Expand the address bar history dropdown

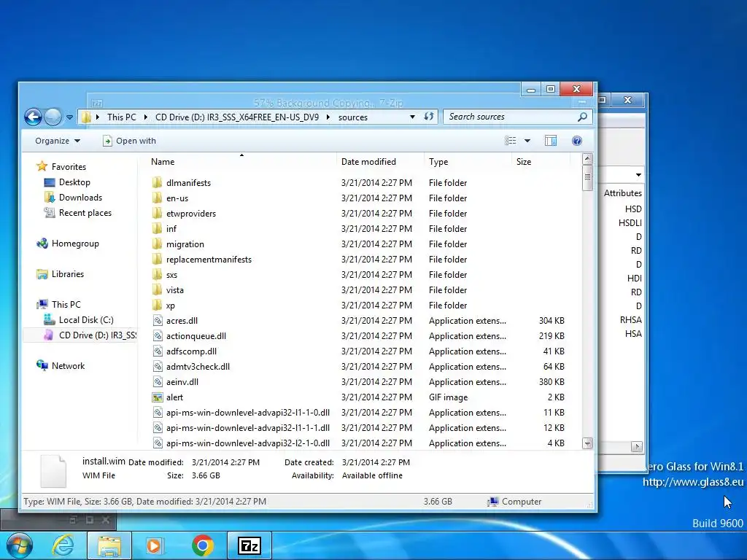point(412,117)
